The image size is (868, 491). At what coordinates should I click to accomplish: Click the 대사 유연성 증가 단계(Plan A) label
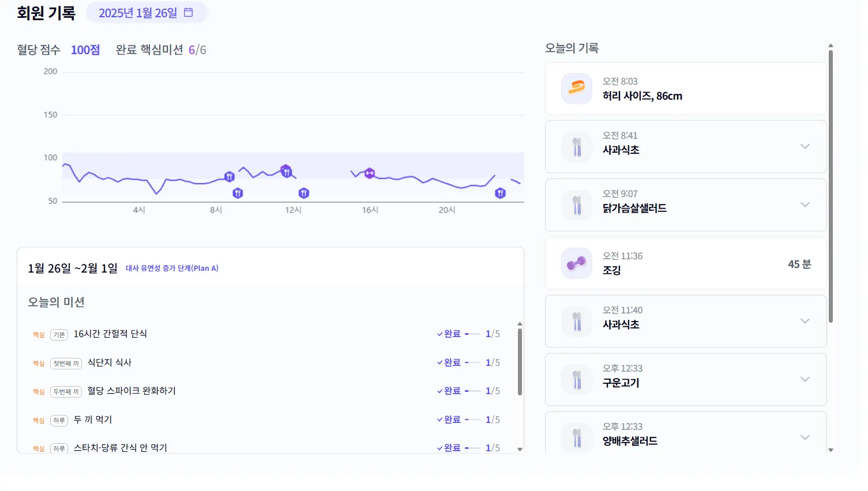(172, 268)
